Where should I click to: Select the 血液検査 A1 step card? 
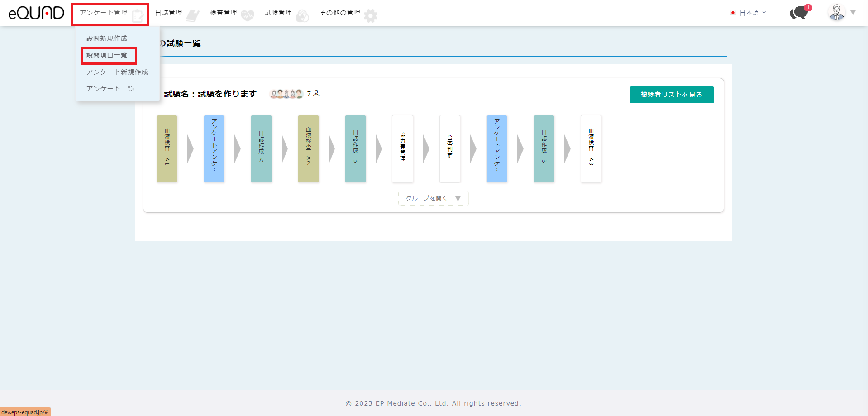[167, 149]
